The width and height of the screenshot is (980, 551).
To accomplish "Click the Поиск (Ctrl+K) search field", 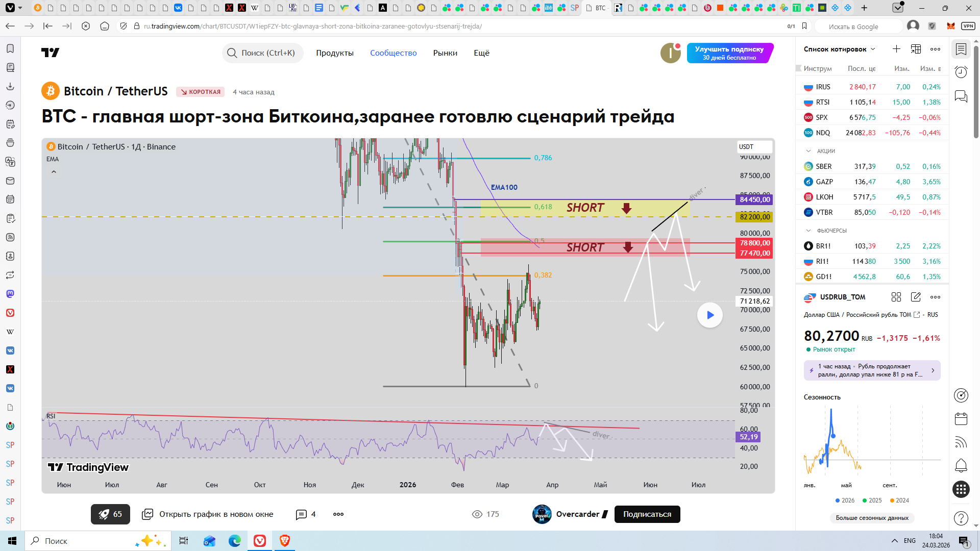I will (x=262, y=53).
